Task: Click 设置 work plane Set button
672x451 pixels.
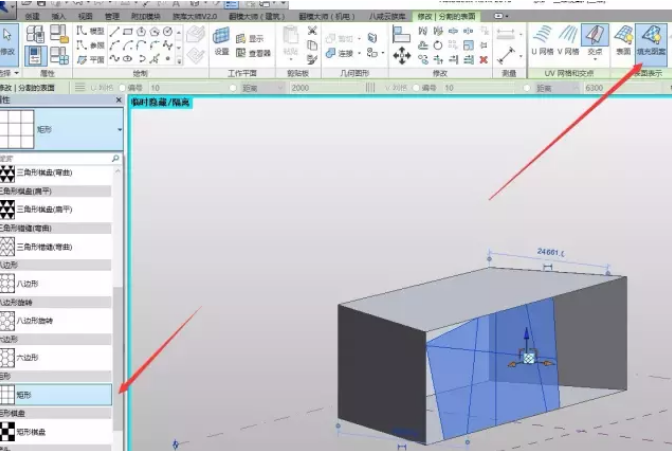Action: point(222,41)
